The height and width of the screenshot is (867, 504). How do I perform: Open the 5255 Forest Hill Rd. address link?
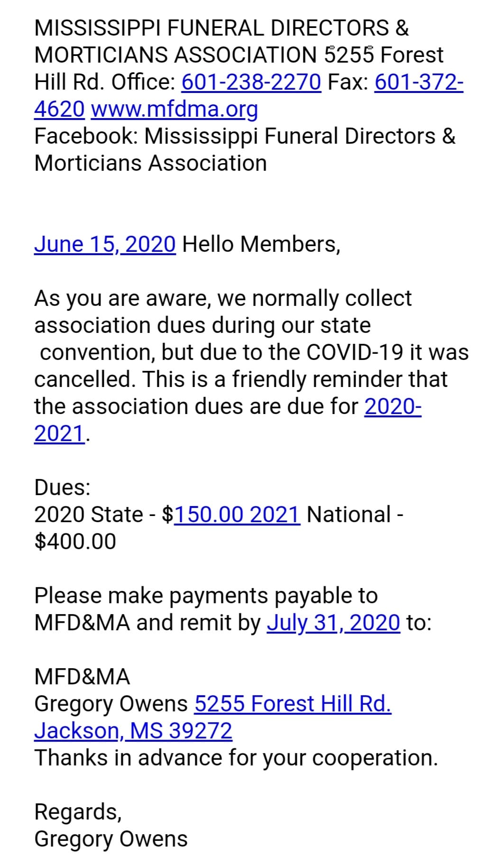(293, 704)
